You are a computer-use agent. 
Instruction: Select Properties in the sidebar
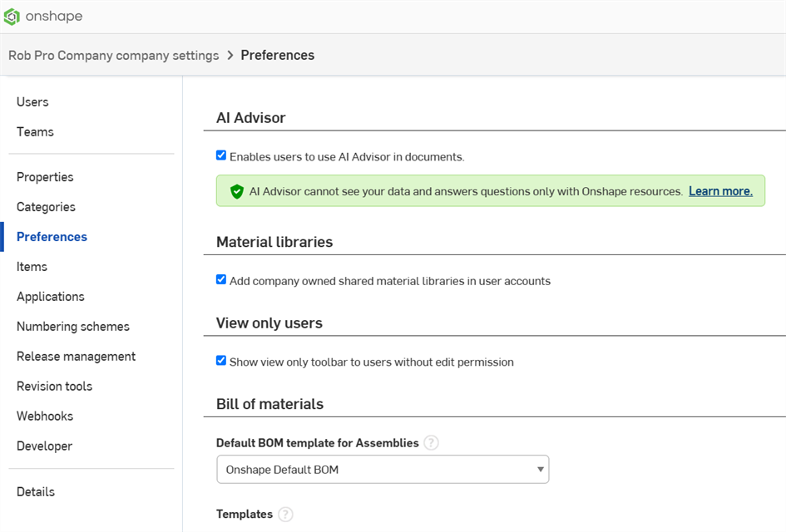pyautogui.click(x=45, y=177)
